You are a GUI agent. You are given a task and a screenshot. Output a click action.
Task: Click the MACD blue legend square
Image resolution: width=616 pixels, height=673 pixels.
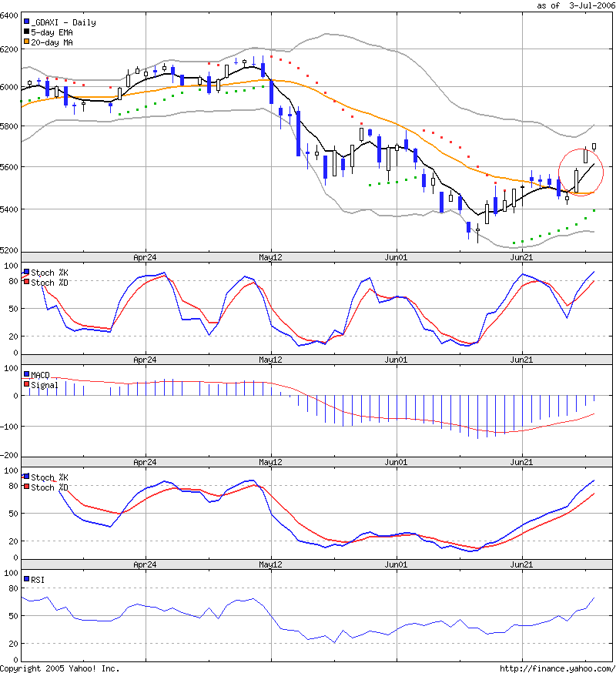click(x=28, y=373)
